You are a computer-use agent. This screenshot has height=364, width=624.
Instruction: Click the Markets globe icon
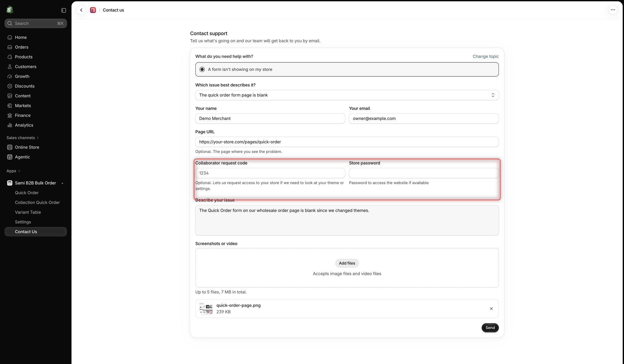pyautogui.click(x=10, y=106)
